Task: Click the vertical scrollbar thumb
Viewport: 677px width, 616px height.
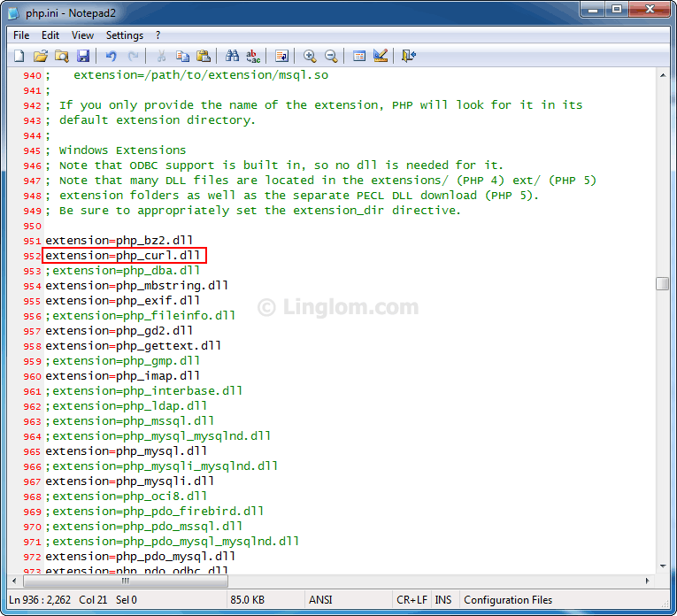Action: click(x=662, y=284)
